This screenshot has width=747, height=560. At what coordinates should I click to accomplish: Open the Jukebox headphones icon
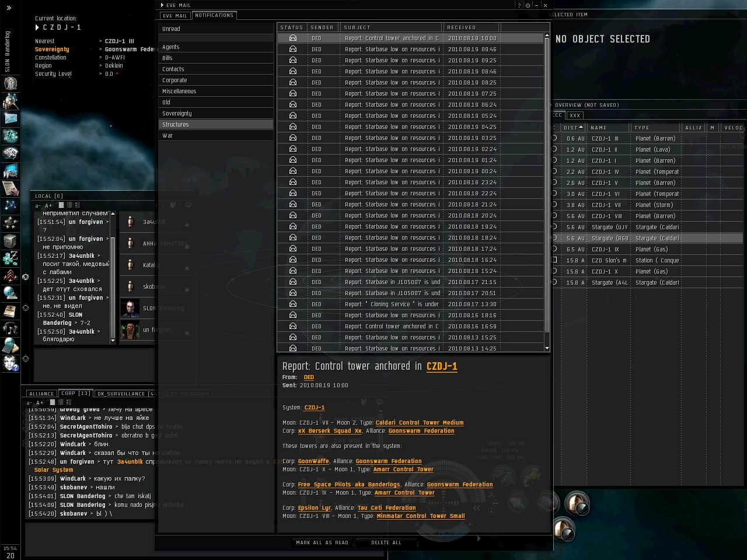(11, 328)
